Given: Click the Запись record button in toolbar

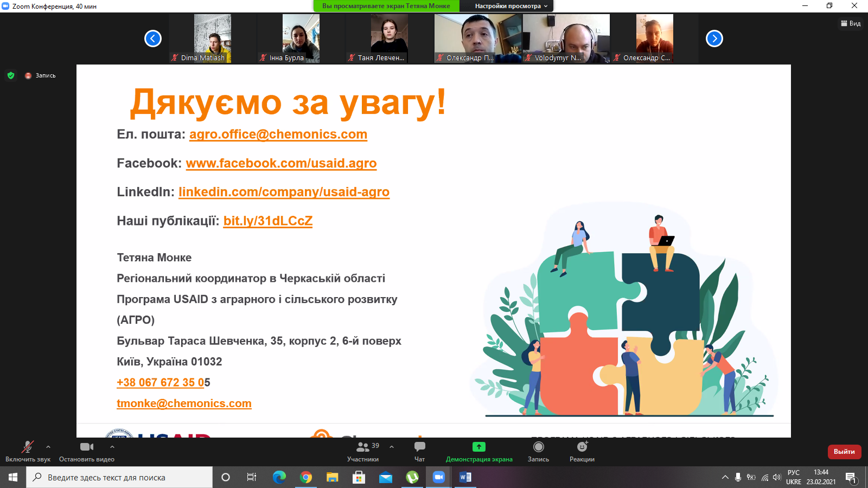Looking at the screenshot, I should [538, 451].
